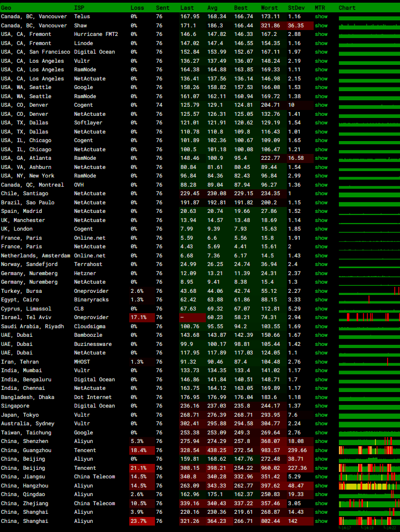
Task: Click 'Dot Internet' ISP cell
Action: pyautogui.click(x=93, y=397)
